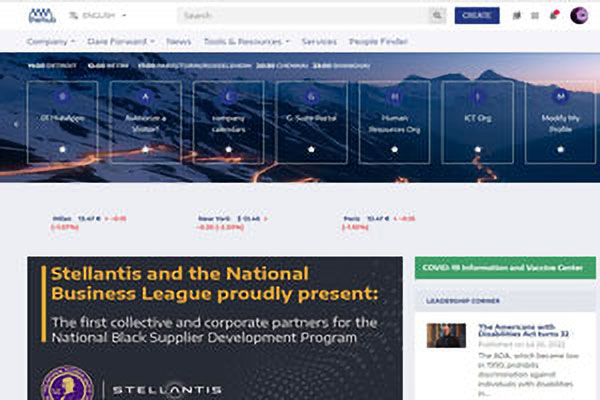600x400 pixels.
Task: Click the A circle icon on visitor card
Action: coord(145,96)
